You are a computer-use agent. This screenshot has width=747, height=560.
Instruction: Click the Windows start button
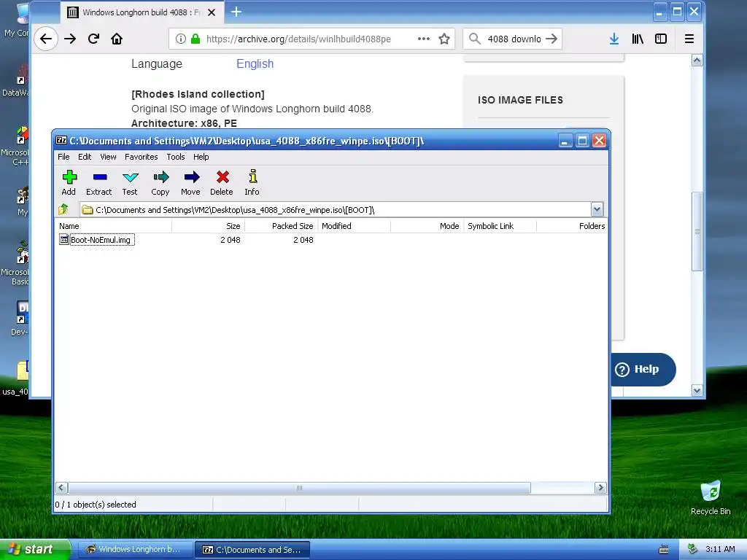click(x=35, y=550)
